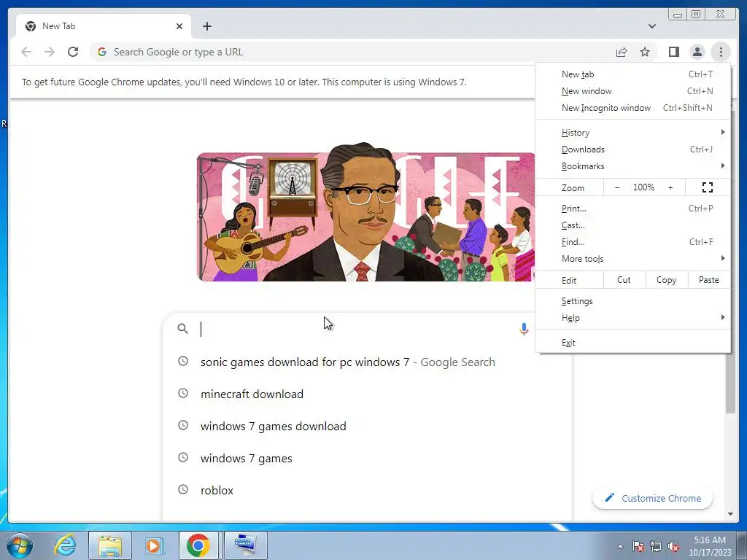
Task: Expand the More tools submenu
Action: coord(632,259)
